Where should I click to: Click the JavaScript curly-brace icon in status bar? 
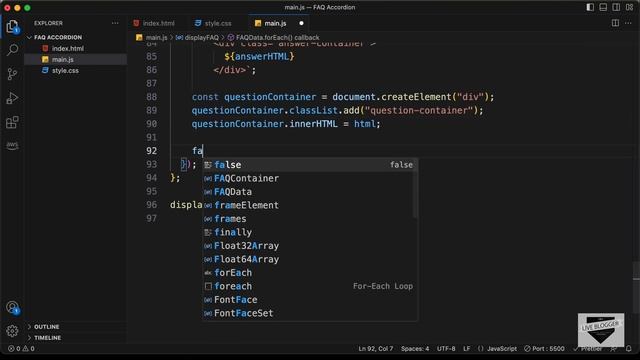click(480, 349)
